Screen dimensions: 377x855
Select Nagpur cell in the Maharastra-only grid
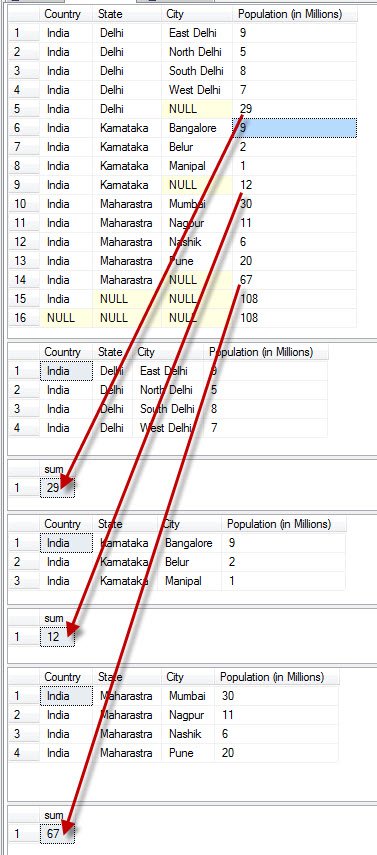(x=188, y=715)
